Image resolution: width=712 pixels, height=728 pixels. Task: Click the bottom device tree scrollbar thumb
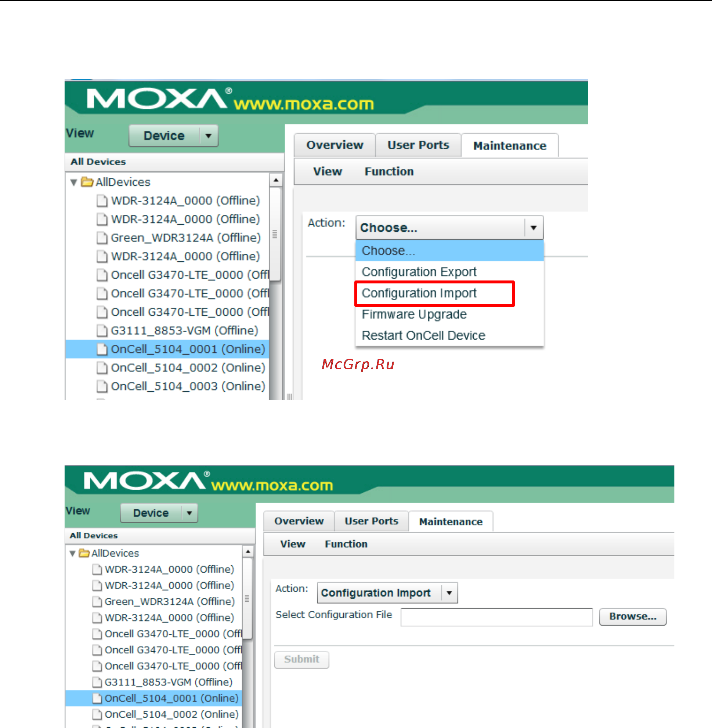[x=247, y=599]
